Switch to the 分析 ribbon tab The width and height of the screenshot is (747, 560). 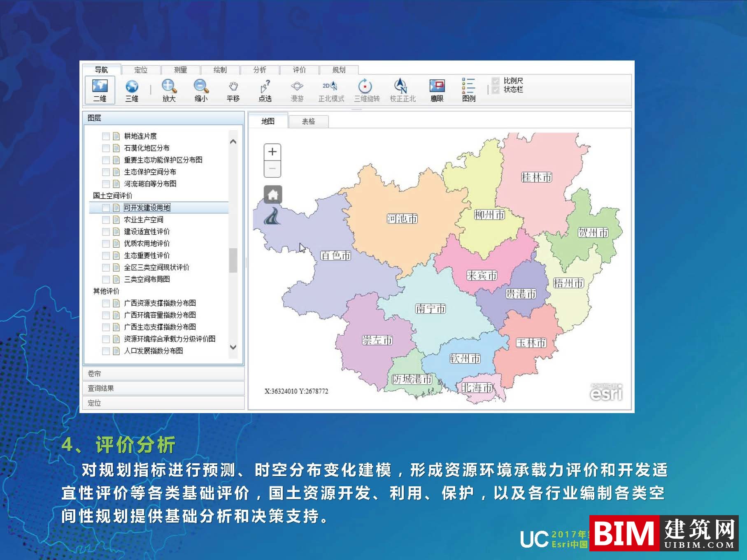click(x=258, y=70)
